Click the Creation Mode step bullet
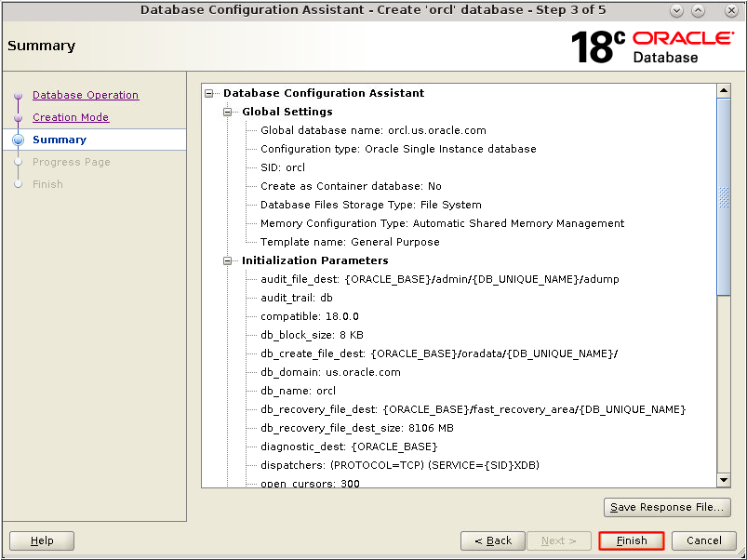The height and width of the screenshot is (560, 747). (x=18, y=117)
